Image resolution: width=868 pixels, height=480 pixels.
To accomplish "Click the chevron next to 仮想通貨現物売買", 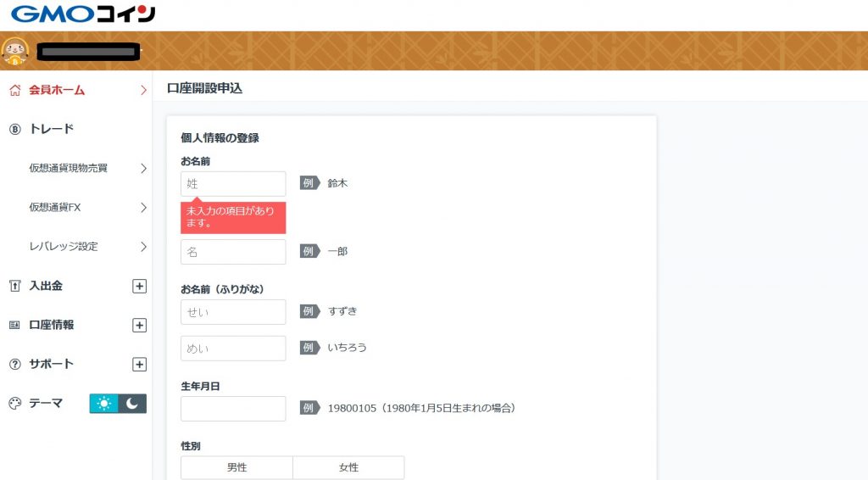I will 143,168.
